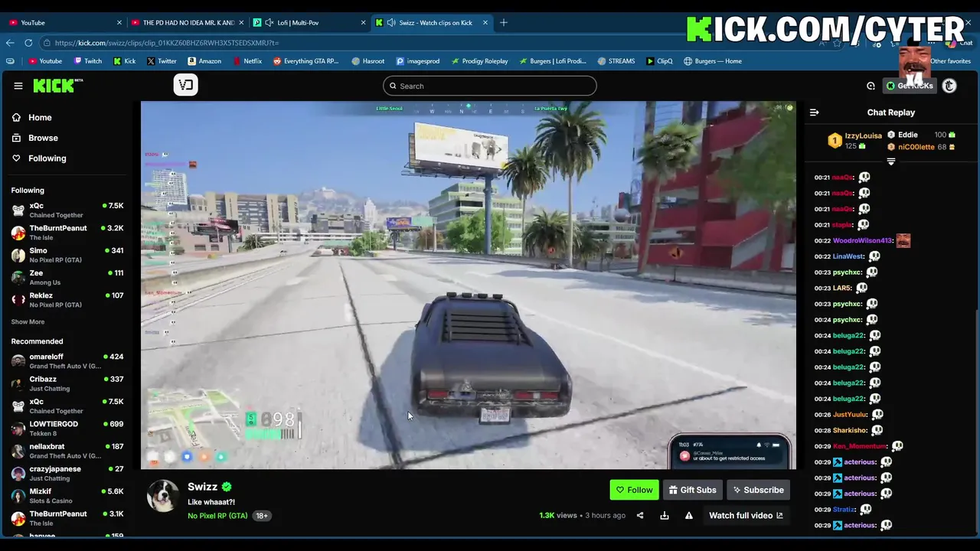Close the Lofi | Multi-Pov tab
The image size is (980, 551).
363,22
